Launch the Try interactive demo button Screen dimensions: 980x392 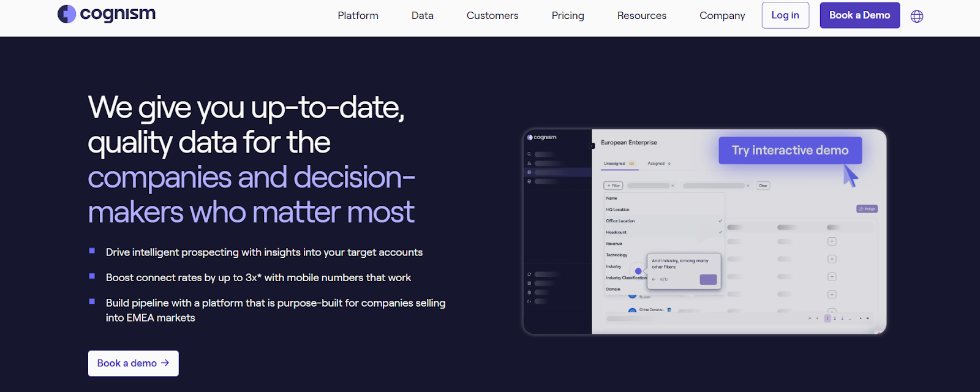[x=790, y=150]
